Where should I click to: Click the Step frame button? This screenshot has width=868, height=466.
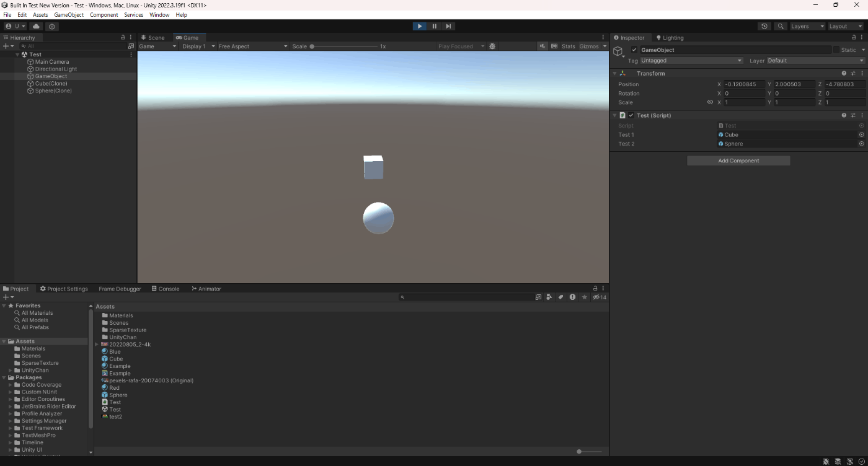coord(448,26)
